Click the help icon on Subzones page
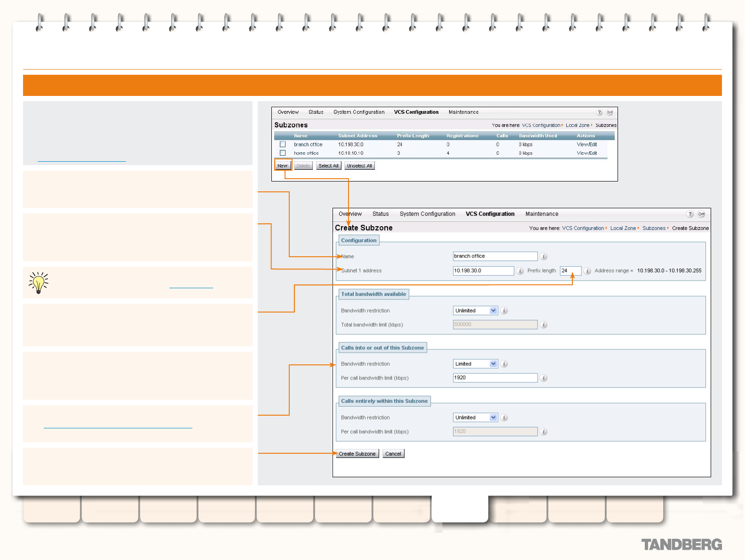The image size is (745, 560). [x=599, y=112]
